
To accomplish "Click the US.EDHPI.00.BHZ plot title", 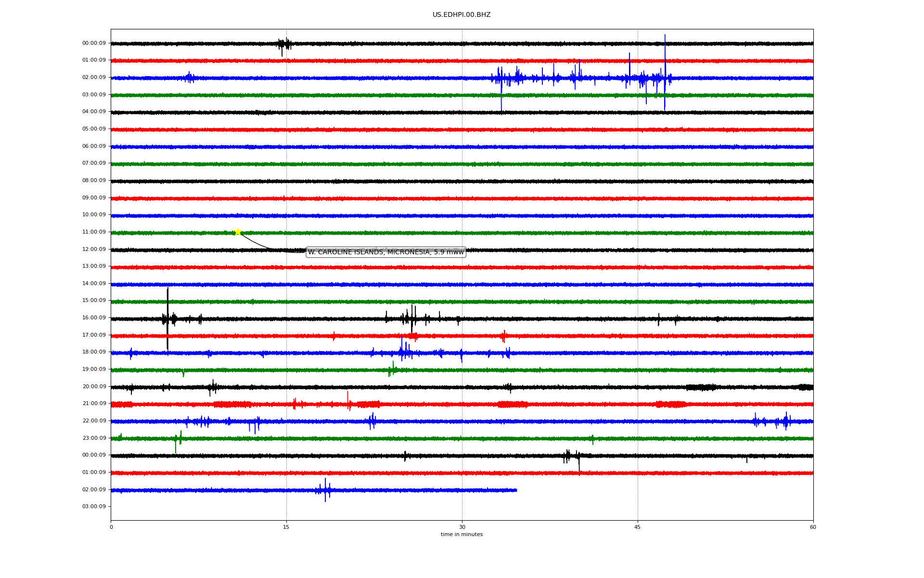I will (461, 15).
